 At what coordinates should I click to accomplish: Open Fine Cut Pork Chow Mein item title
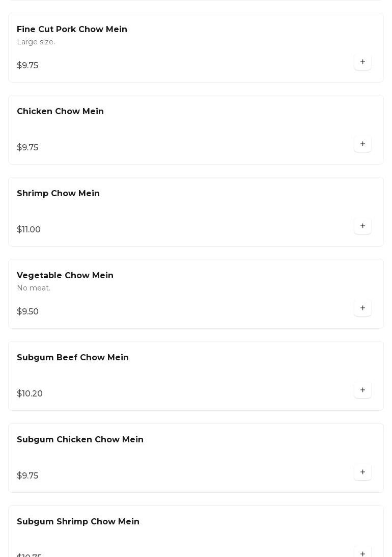tap(72, 30)
